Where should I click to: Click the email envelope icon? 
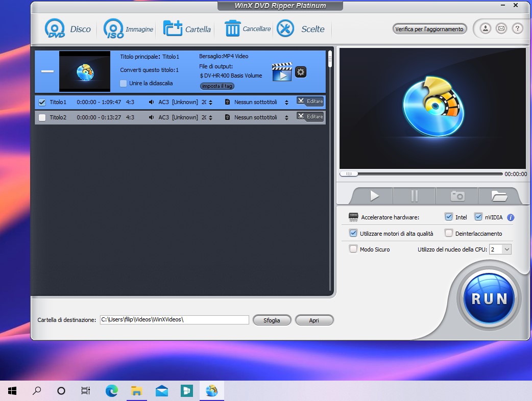click(501, 29)
